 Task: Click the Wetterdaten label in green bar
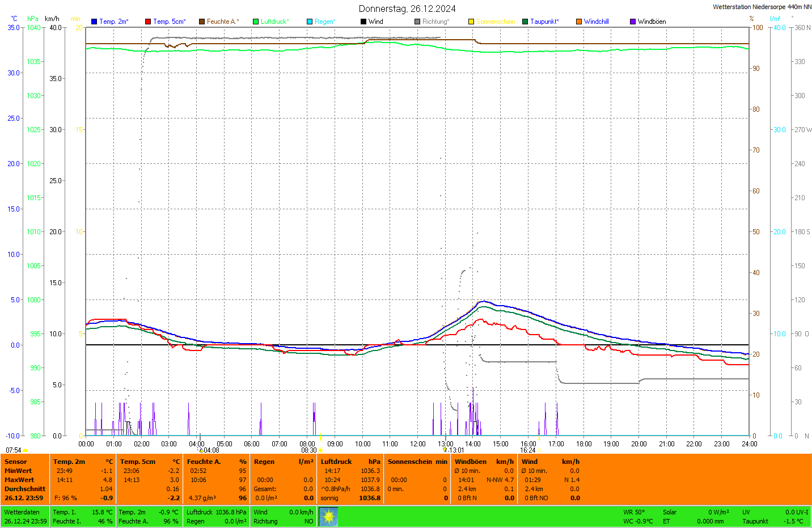point(22,512)
